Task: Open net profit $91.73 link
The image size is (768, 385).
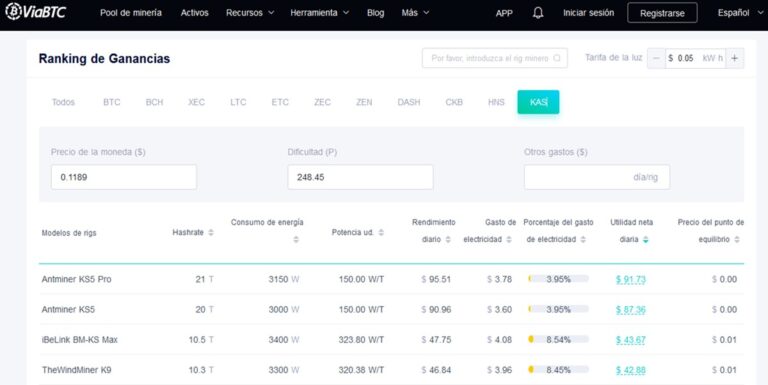Action: point(631,280)
